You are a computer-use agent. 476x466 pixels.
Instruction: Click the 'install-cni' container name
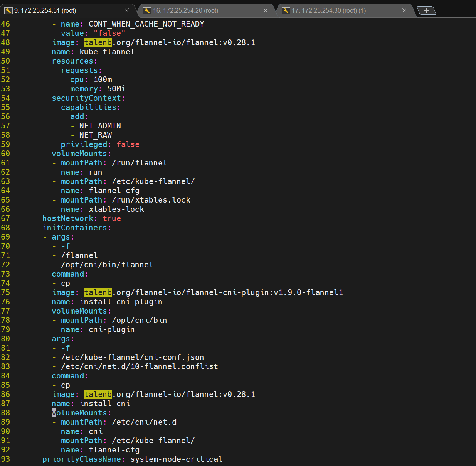[x=105, y=404]
